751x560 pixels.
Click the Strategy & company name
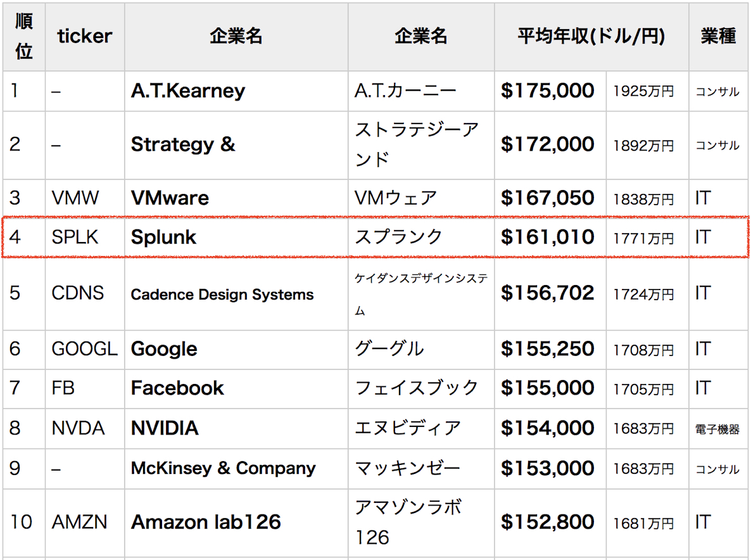point(183,144)
